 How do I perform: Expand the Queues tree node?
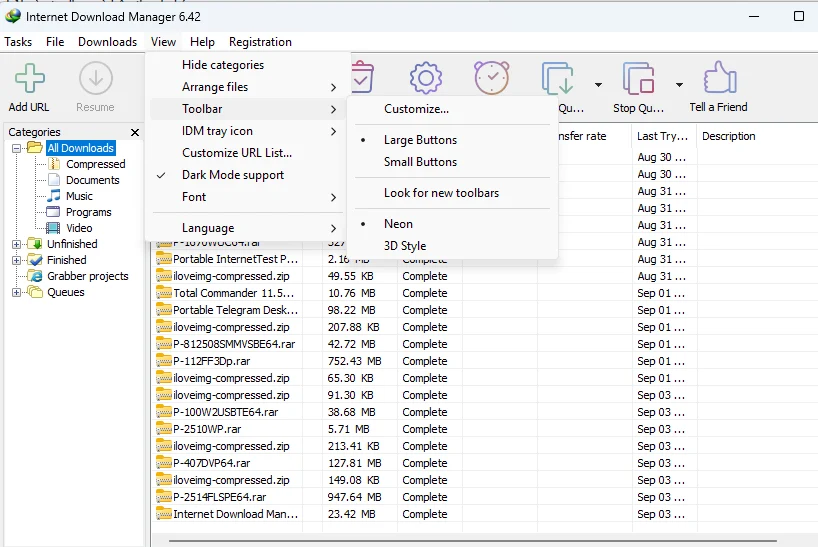(17, 293)
